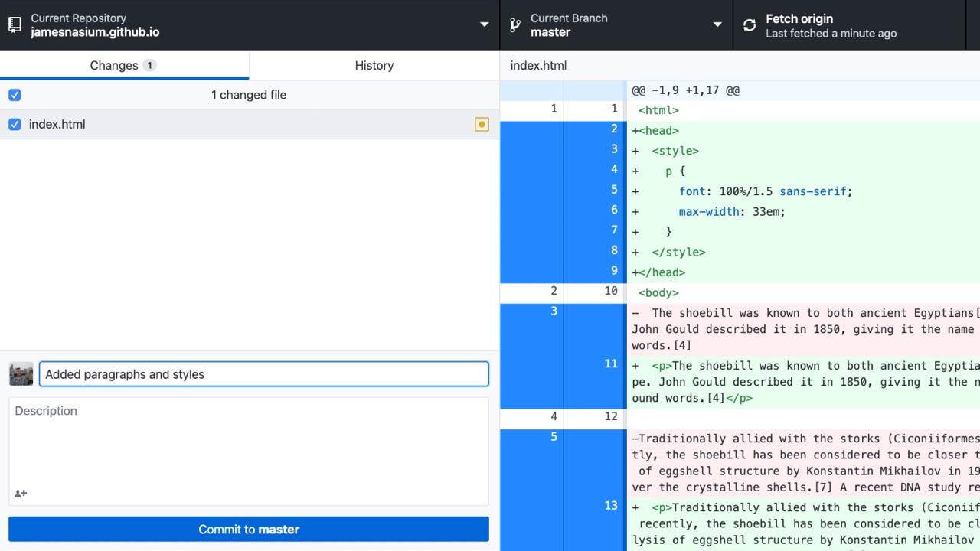Click the user avatar beside the commit summary
This screenshot has height=551, width=980.
(21, 373)
